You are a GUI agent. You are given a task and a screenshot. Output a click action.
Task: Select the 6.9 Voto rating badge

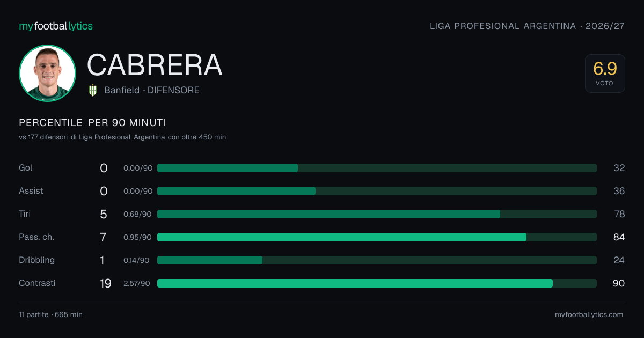tap(605, 74)
